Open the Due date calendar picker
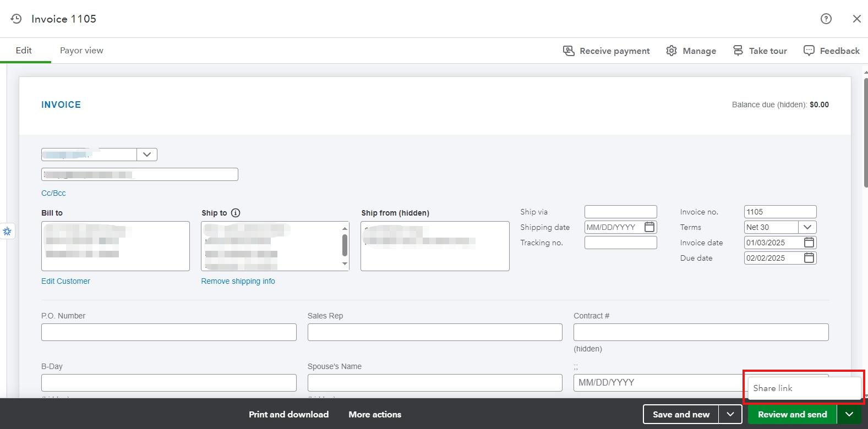Screen dimensions: 868x429 click(809, 258)
